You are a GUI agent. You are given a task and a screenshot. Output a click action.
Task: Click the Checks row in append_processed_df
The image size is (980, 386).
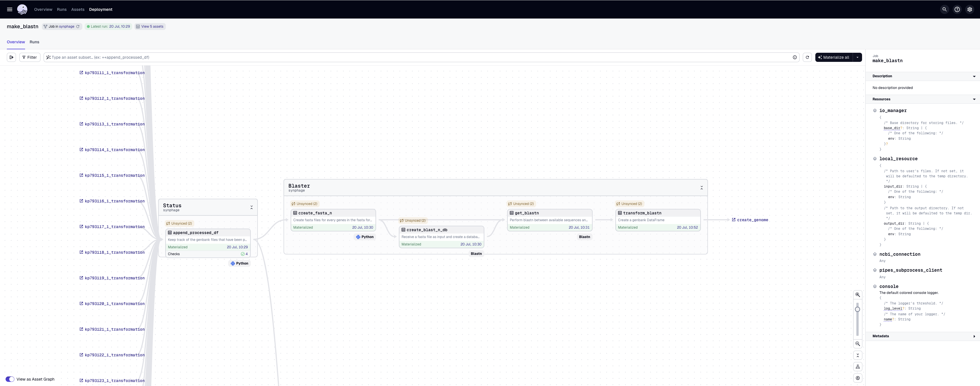click(x=208, y=254)
